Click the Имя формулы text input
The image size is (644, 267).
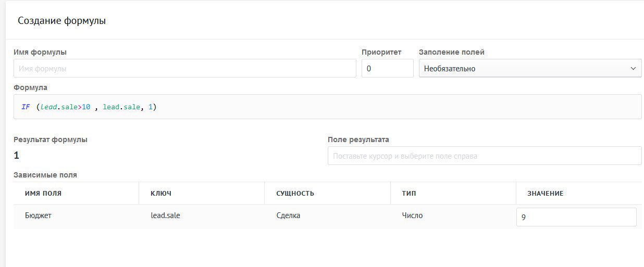coord(184,68)
